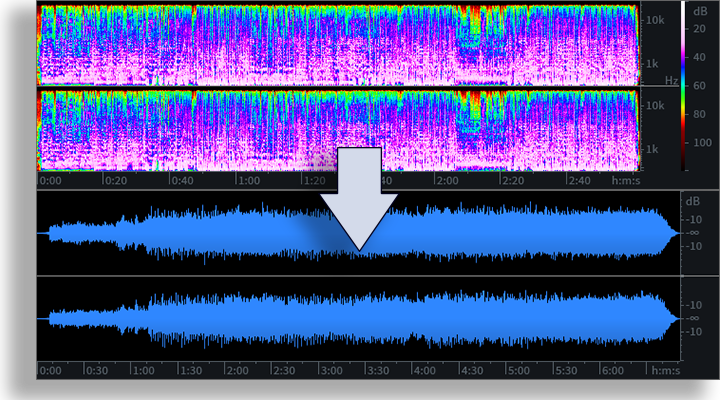
Task: Click the spectrogram h:m:s time unit label
Action: point(626,180)
